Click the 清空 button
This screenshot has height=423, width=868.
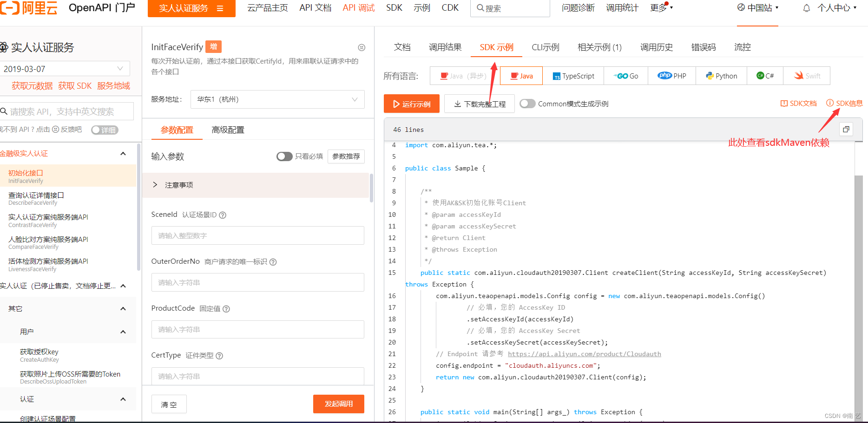pos(169,404)
